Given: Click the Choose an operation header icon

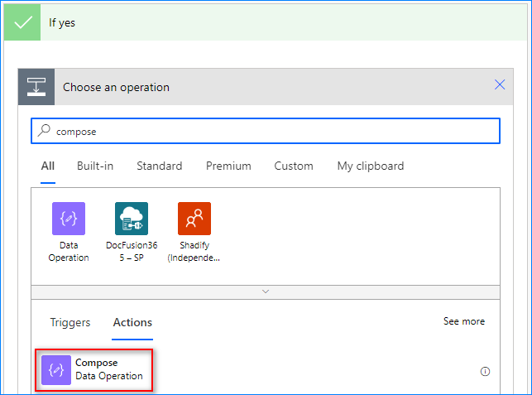Looking at the screenshot, I should pyautogui.click(x=36, y=87).
